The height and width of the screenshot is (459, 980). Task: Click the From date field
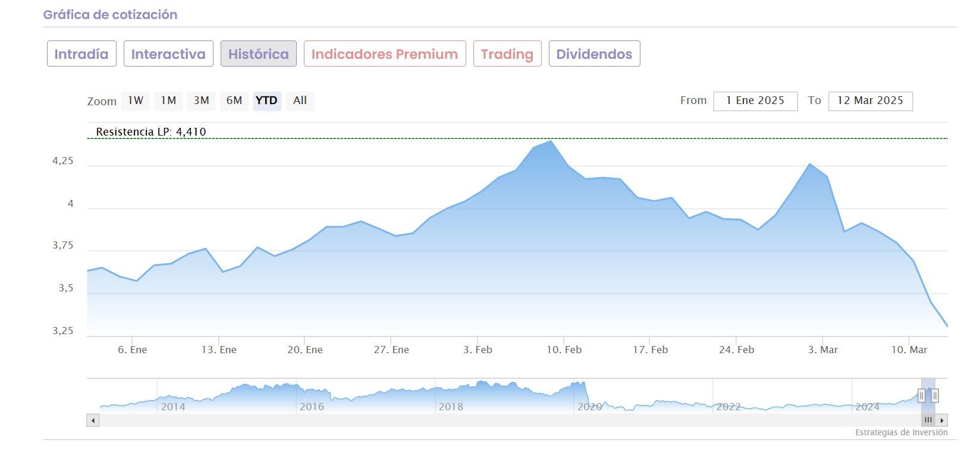click(x=755, y=101)
